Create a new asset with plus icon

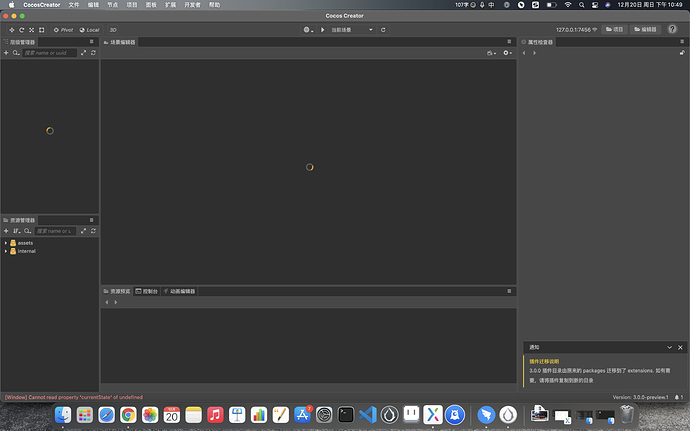click(6, 231)
